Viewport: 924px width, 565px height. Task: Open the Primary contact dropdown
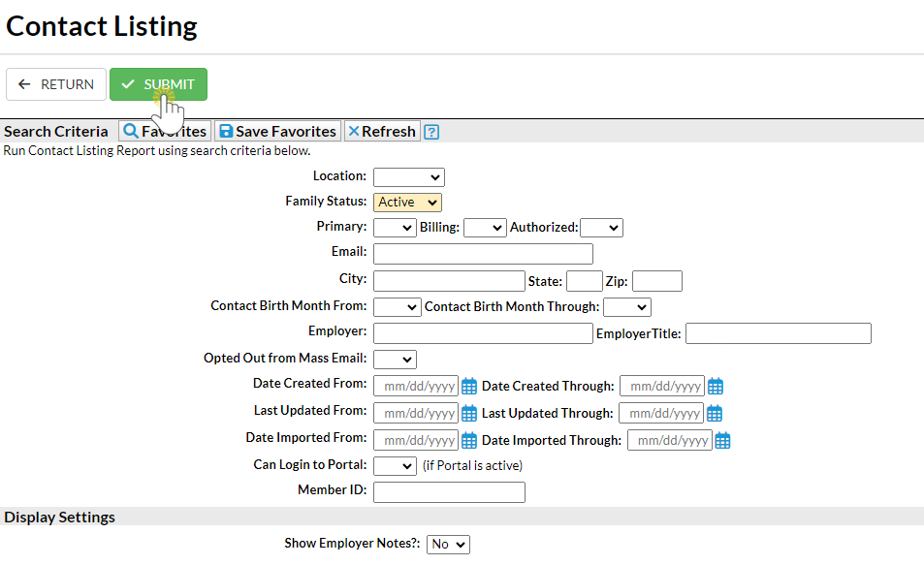tap(394, 228)
